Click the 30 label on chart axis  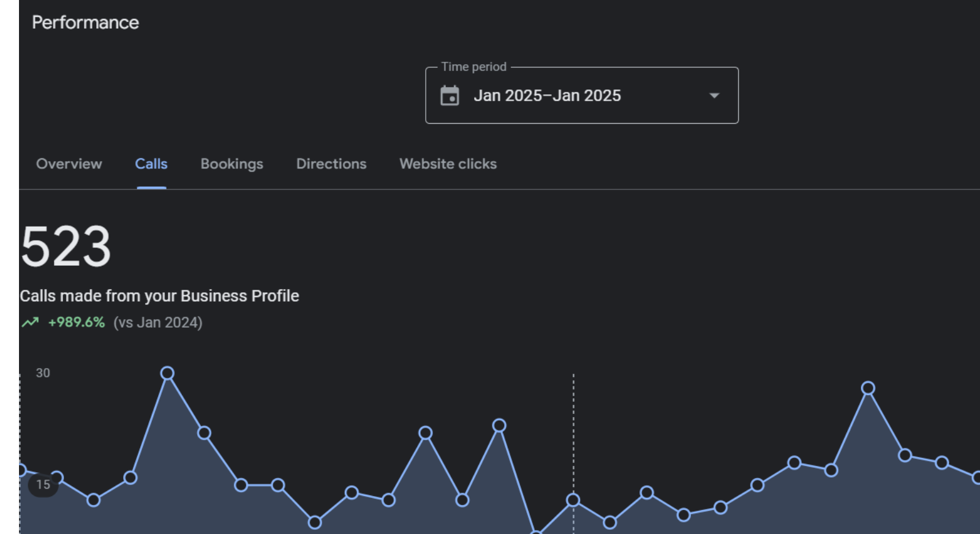click(x=43, y=373)
